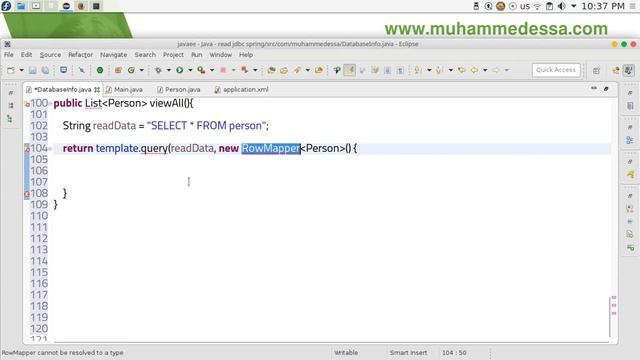Click the Restore icon on the right trim stack

[630, 93]
